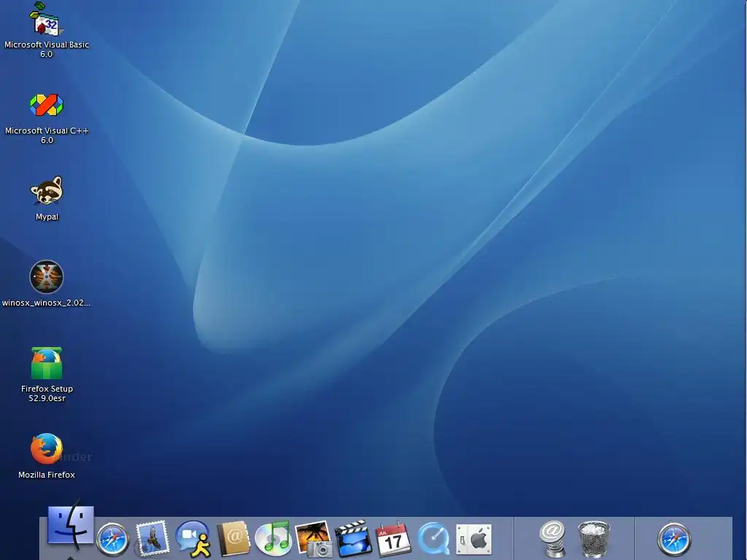747x560 pixels.
Task: Click Safari compass at dock's far right
Action: 674,540
